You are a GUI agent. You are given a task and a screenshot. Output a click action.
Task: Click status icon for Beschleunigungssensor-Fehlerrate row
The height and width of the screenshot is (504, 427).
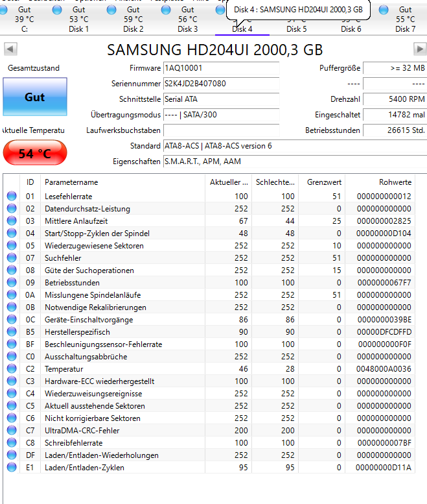pyautogui.click(x=12, y=344)
